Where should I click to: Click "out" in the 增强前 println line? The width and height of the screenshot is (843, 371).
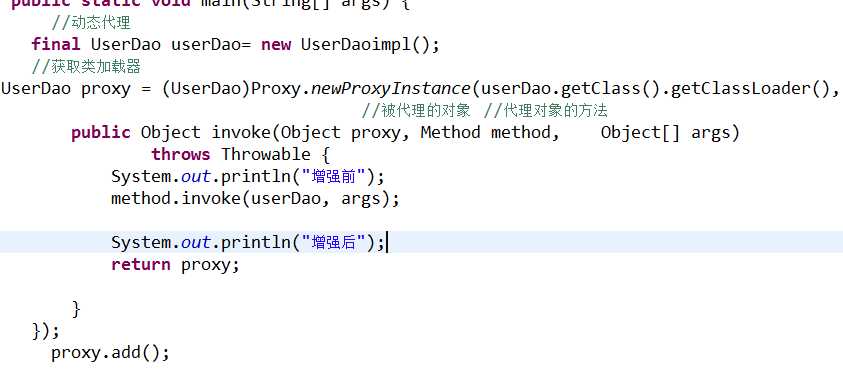pyautogui.click(x=195, y=177)
